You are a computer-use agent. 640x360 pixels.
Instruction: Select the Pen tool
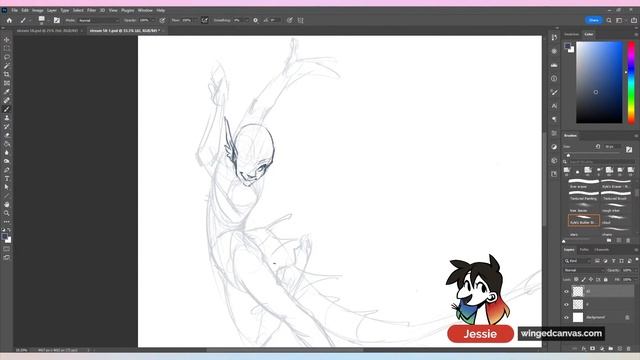(7, 170)
